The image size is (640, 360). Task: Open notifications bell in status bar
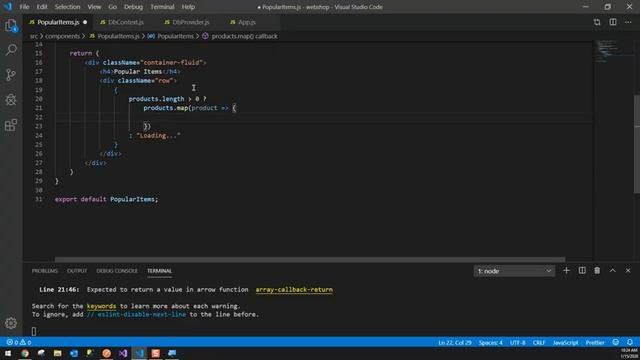click(630, 342)
